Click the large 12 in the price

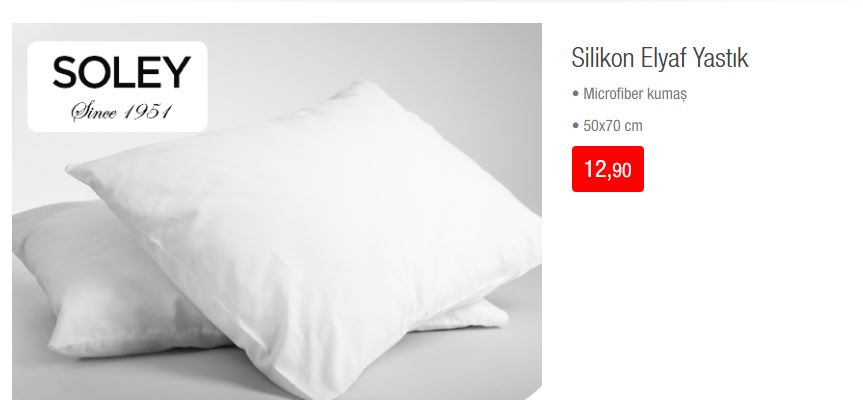[x=595, y=169]
